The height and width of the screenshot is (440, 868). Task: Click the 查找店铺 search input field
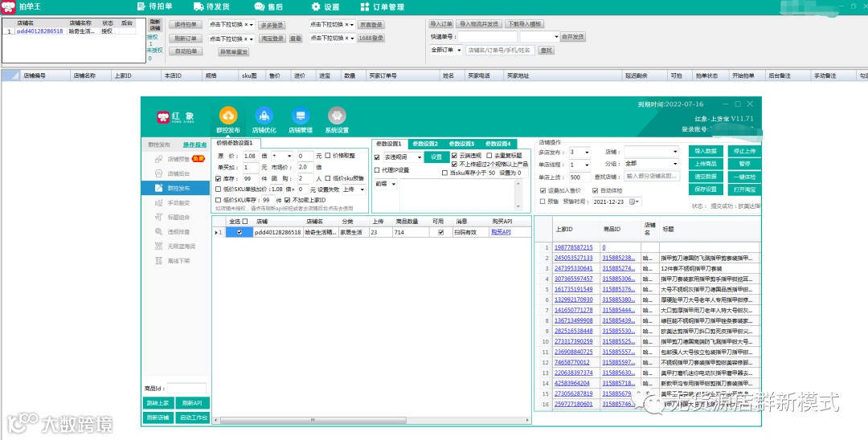point(652,177)
